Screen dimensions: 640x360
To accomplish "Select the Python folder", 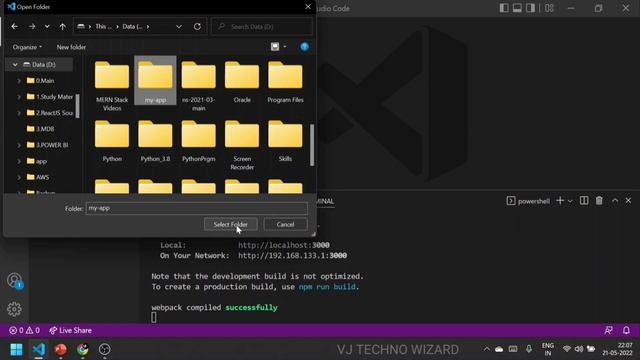I will pos(112,141).
